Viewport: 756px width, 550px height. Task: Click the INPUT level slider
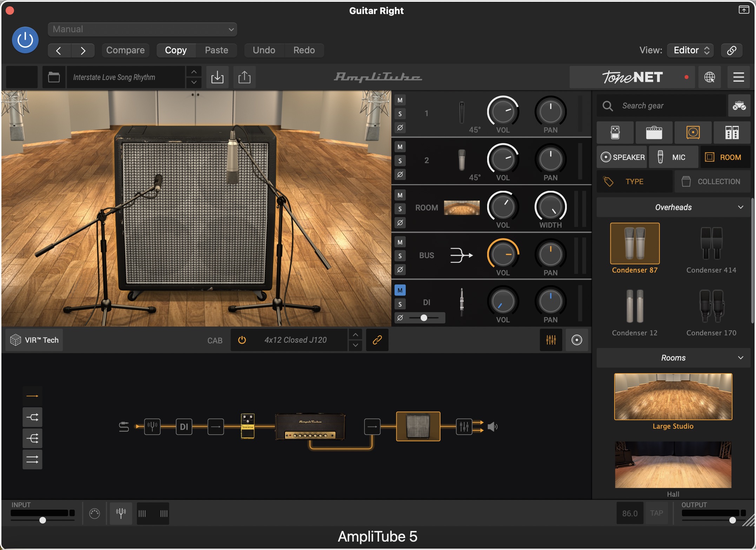(43, 520)
